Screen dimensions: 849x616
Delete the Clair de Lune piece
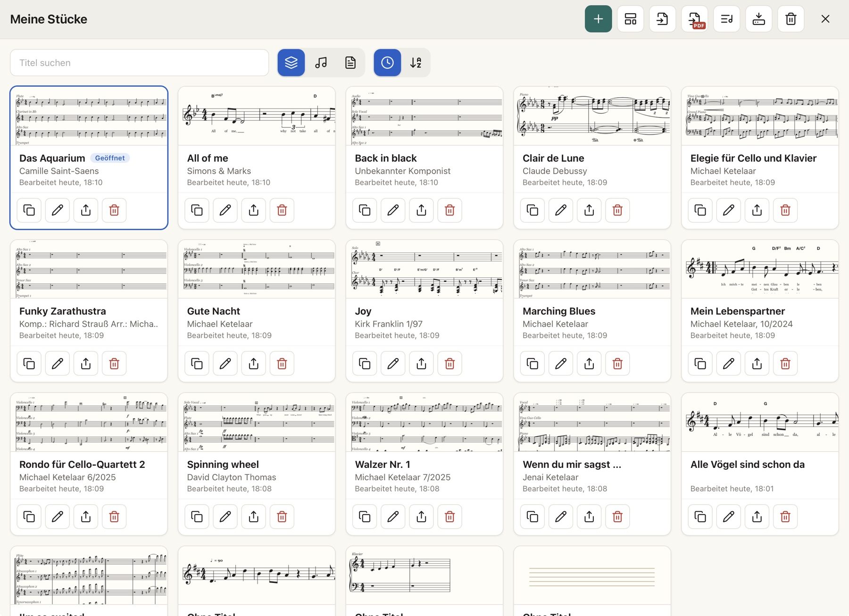pyautogui.click(x=617, y=210)
